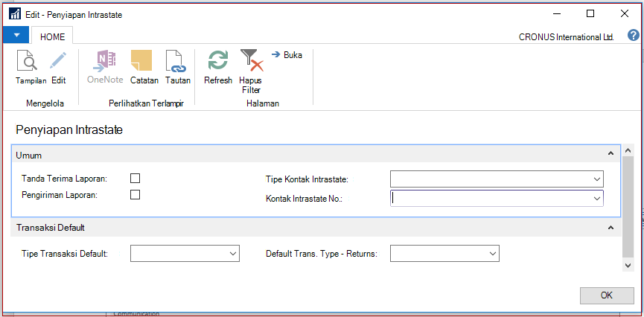
Task: Click the Buka arrow action
Action: pos(287,55)
